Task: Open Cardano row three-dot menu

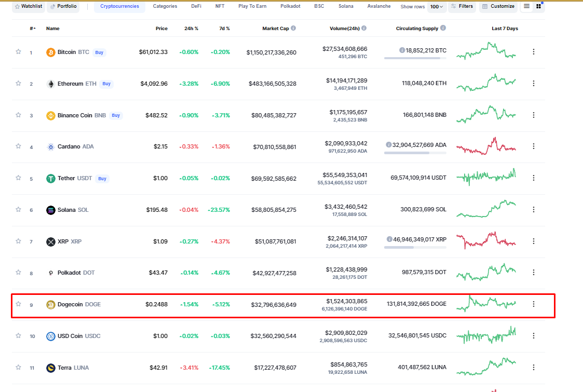Action: tap(534, 146)
